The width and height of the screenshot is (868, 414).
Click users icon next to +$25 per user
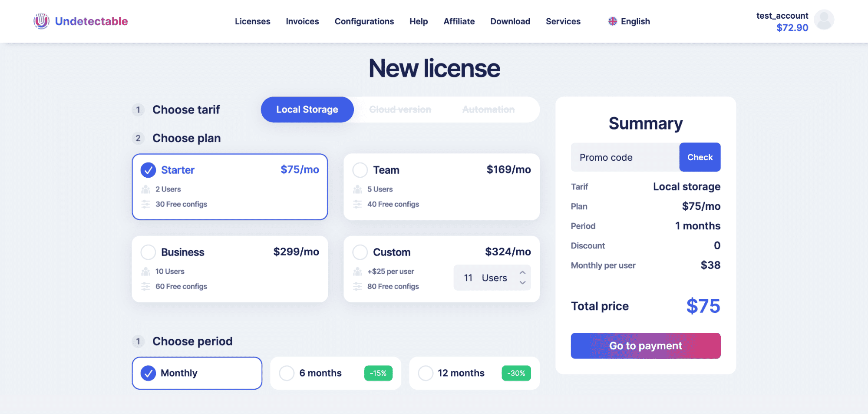(x=357, y=272)
